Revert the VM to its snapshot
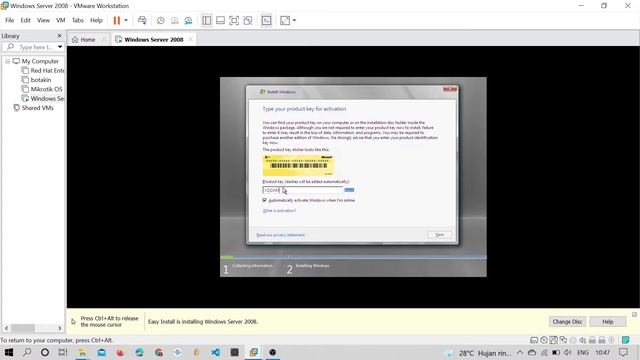Image resolution: width=640 pixels, height=360 pixels. pyautogui.click(x=175, y=20)
